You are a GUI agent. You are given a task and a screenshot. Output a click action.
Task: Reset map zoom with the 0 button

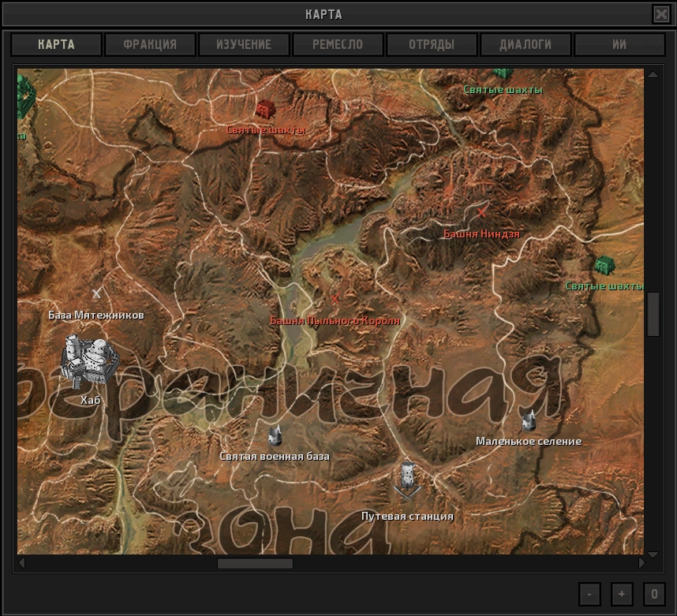click(x=653, y=594)
